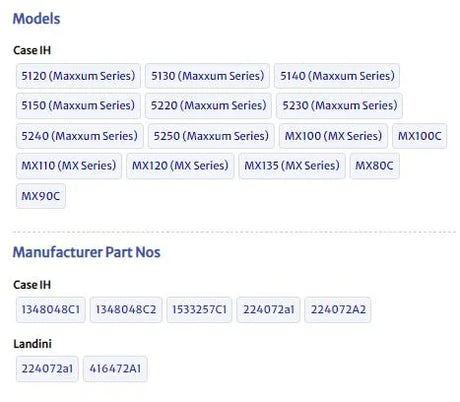Click the MX100C model tag
This screenshot has height=402, width=460.
coord(420,136)
